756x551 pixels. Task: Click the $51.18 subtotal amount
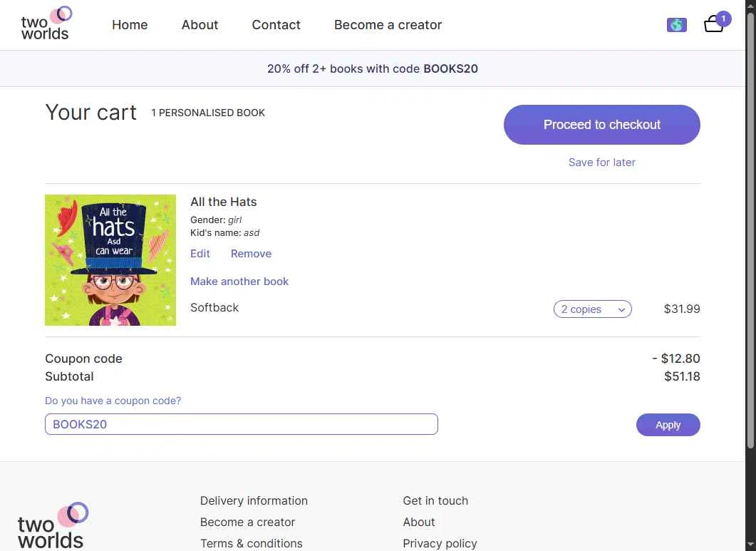coord(682,376)
